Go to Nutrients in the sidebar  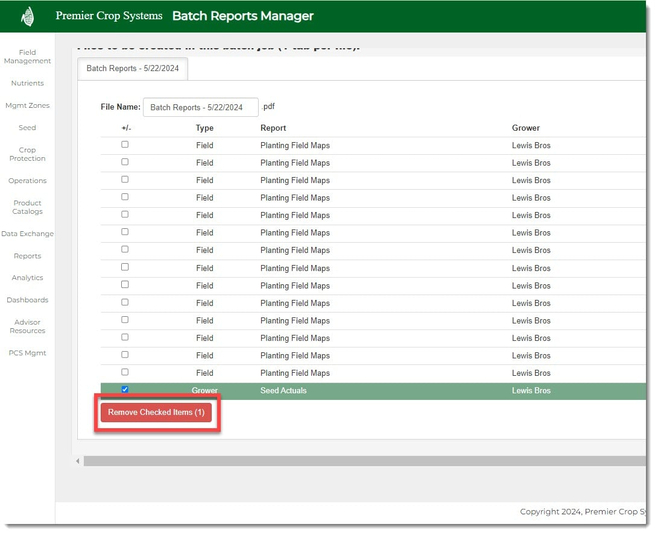(x=28, y=83)
